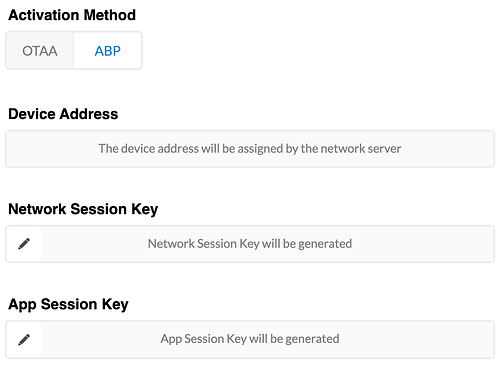Switch activation to Over-The-Air (OTAA)
This screenshot has height=365, width=500.
40,51
